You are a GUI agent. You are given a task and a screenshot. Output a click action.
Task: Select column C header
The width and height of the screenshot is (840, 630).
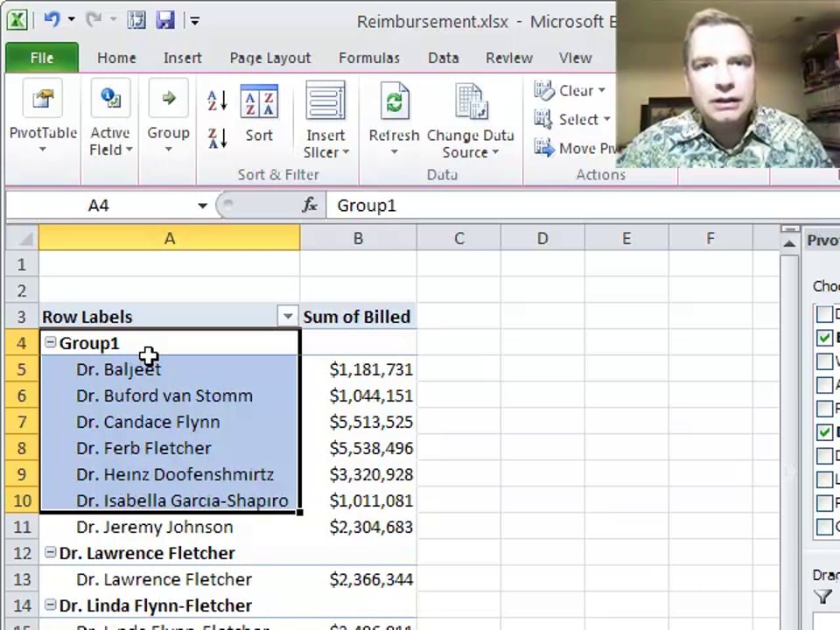click(x=458, y=238)
